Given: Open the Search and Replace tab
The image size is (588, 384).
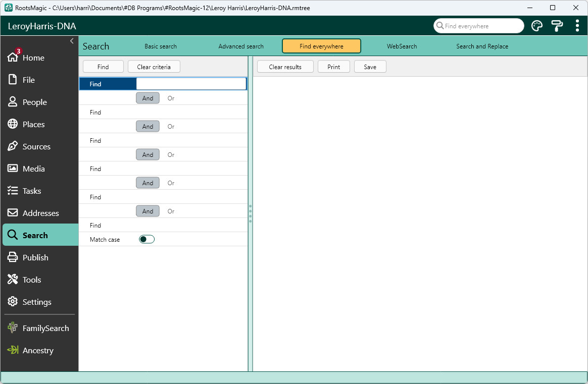Looking at the screenshot, I should (482, 46).
